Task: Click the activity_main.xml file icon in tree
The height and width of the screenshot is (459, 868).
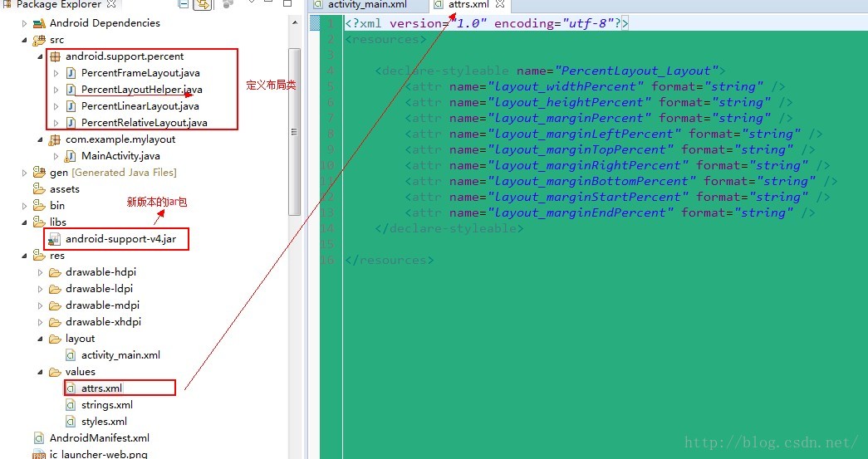Action: click(71, 355)
